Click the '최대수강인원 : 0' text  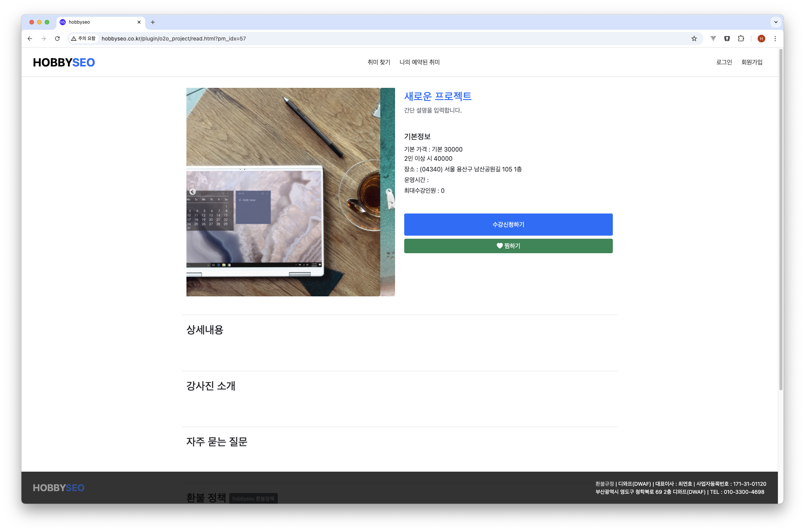pos(424,191)
